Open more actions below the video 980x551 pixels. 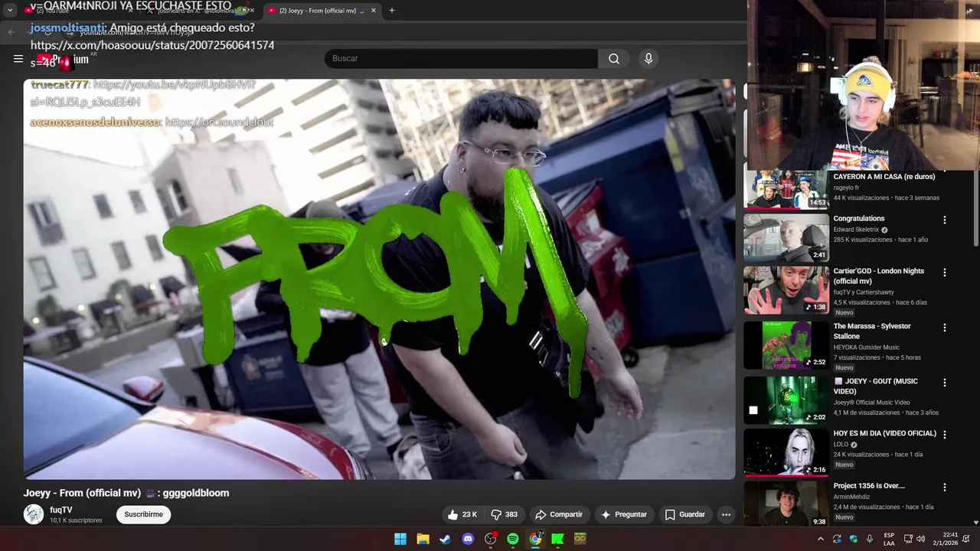click(726, 515)
